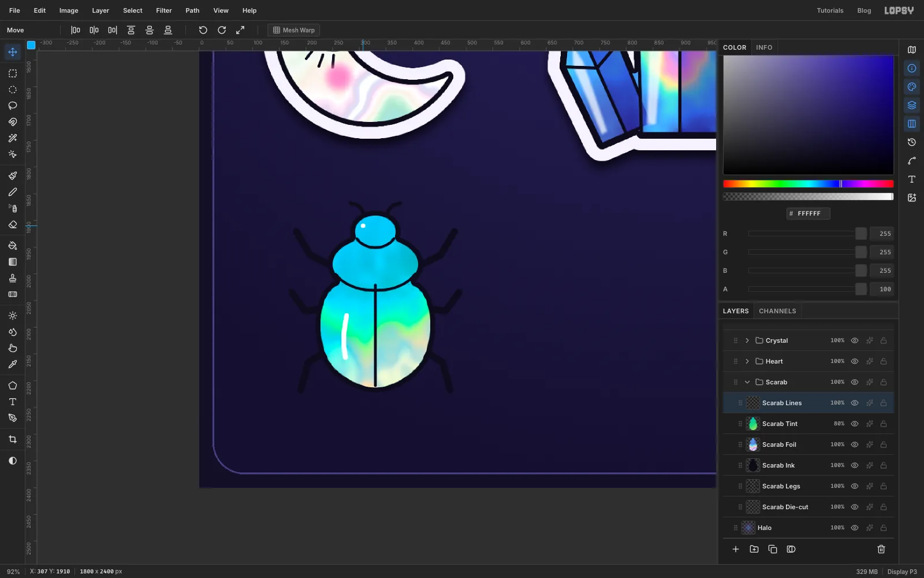924x578 pixels.
Task: Switch to the Channels tab
Action: tap(777, 311)
